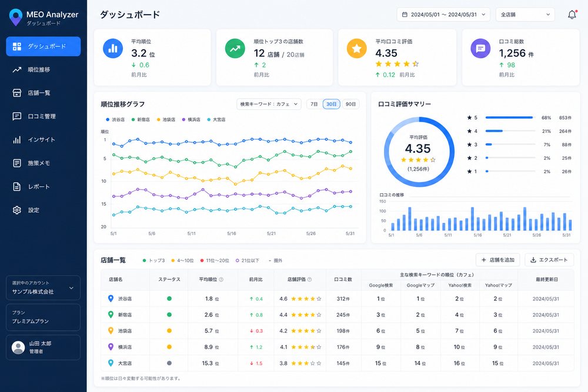588x392 pixels.
Task: Open インサイト in the sidebar
Action: coord(43,140)
